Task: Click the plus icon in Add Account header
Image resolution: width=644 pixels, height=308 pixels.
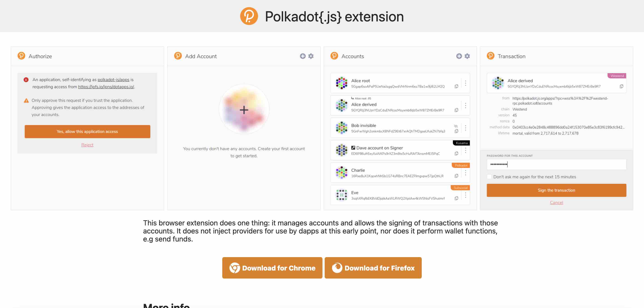Action: point(303,56)
